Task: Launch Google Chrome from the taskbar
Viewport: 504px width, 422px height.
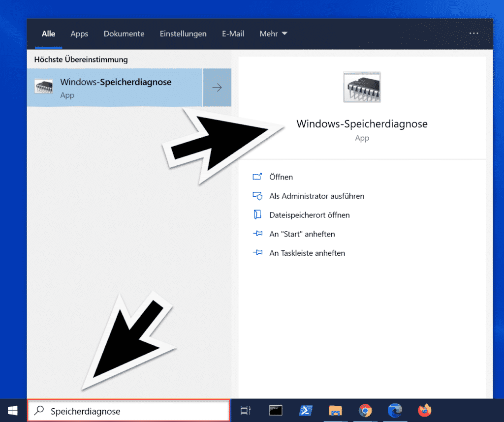Action: pyautogui.click(x=365, y=410)
